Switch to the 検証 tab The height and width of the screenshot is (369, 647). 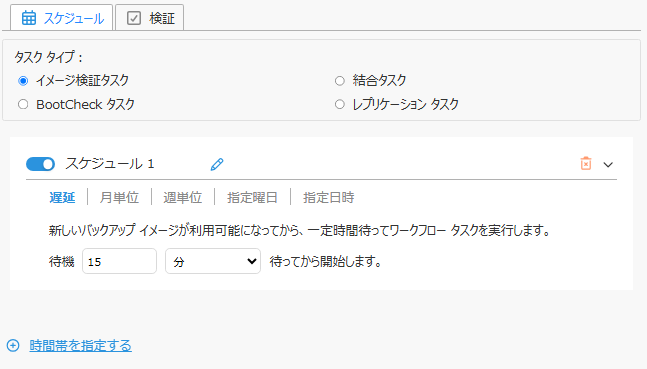(149, 18)
